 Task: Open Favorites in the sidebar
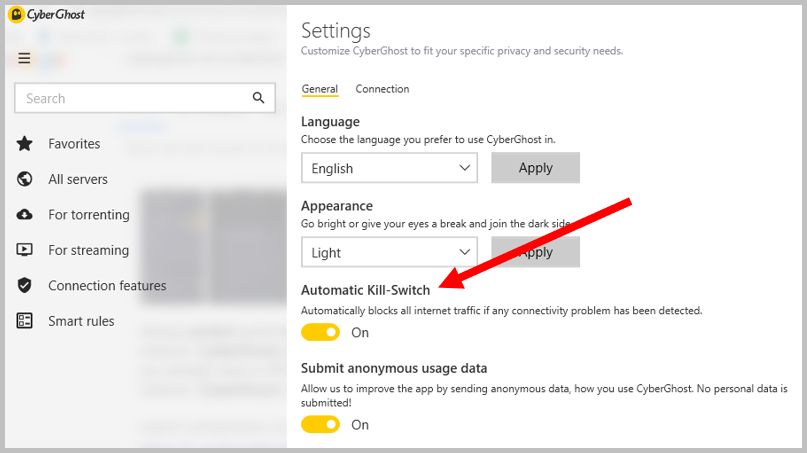pyautogui.click(x=74, y=144)
